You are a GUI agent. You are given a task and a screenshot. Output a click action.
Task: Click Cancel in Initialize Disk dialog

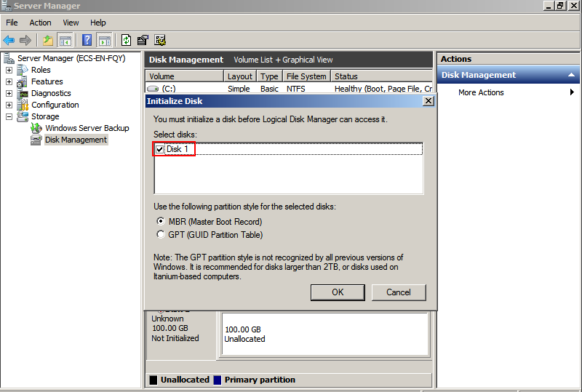(399, 292)
